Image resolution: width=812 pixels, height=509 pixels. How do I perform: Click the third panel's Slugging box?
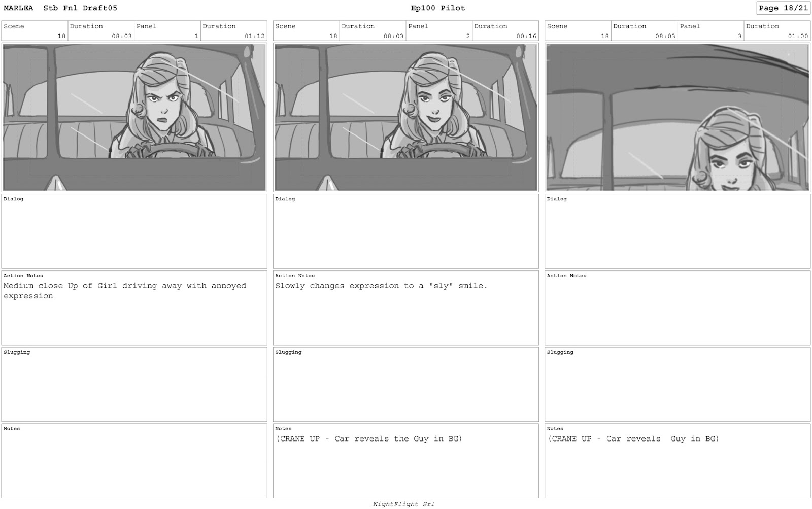[x=678, y=384]
